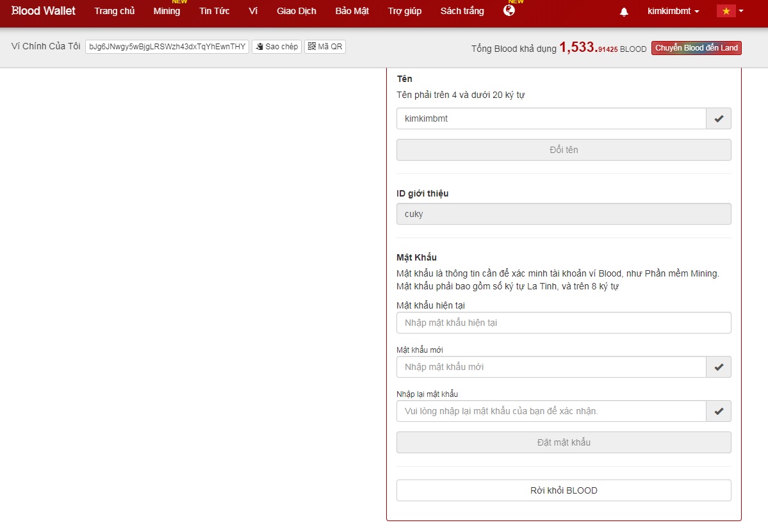Open the language dropdown caret

pyautogui.click(x=741, y=11)
